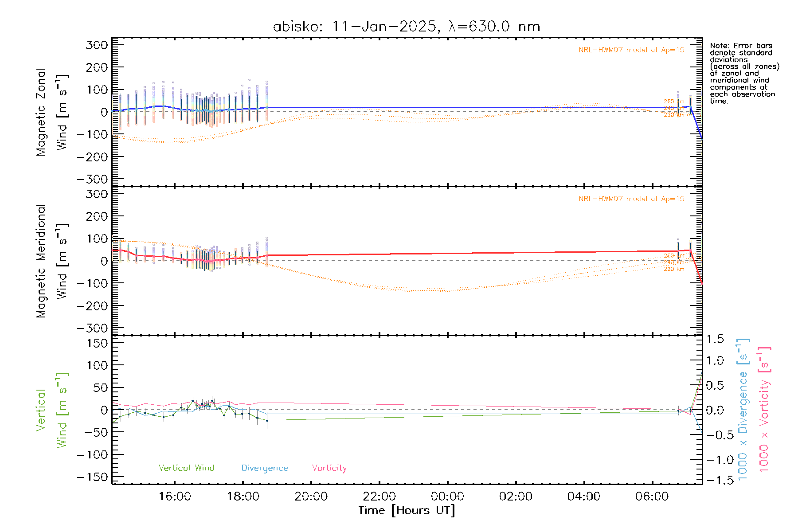Click the 04:00 time axis tick label

click(583, 497)
